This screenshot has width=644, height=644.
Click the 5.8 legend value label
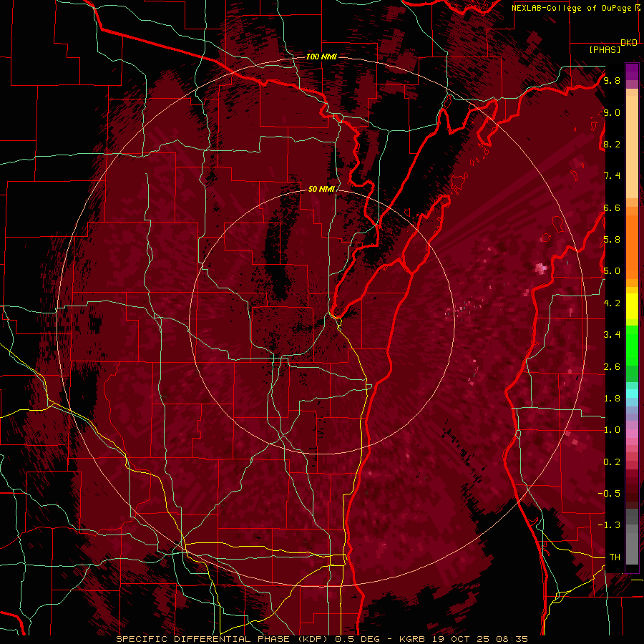coord(612,240)
